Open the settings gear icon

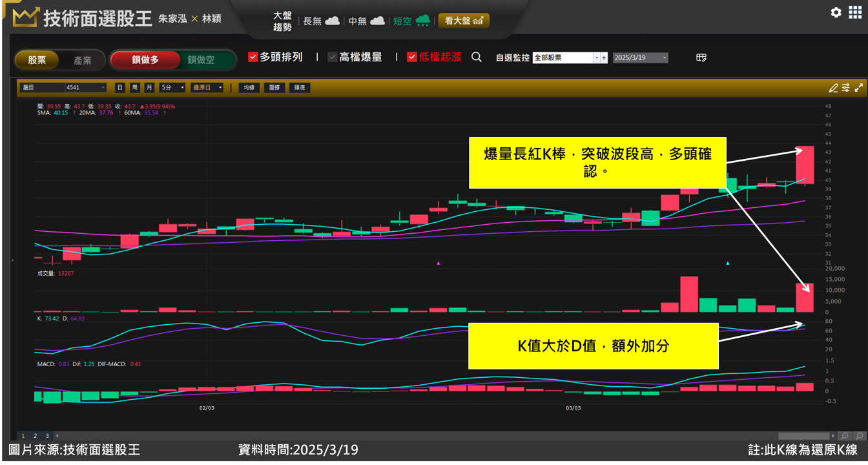[836, 12]
